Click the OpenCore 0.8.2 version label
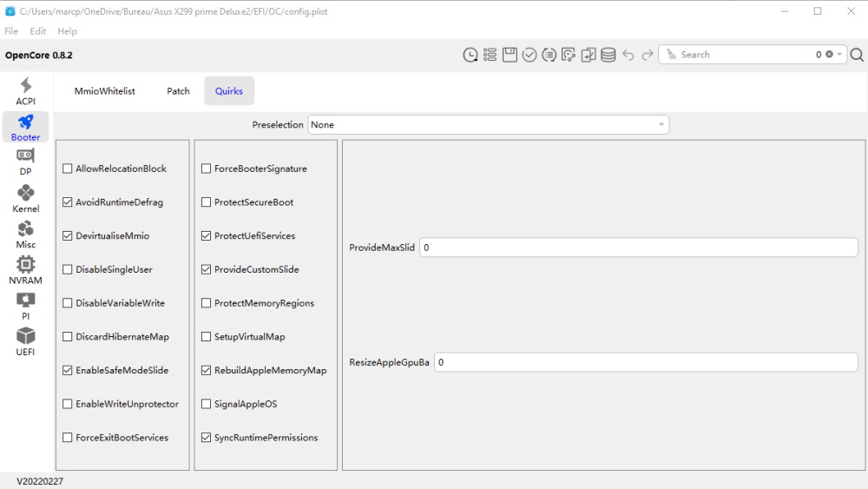 (x=39, y=55)
